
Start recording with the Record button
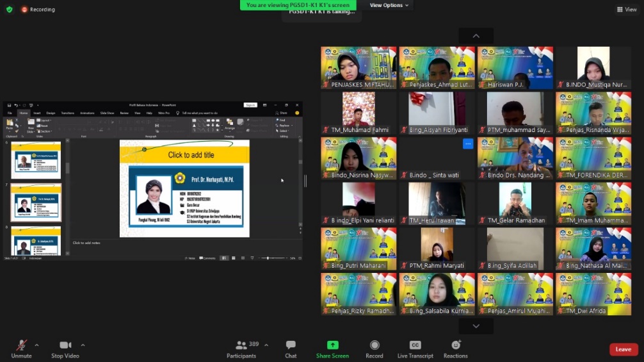tap(374, 349)
